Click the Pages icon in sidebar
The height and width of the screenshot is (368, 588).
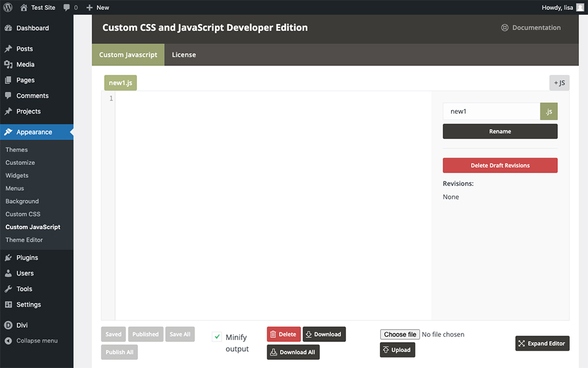click(8, 80)
